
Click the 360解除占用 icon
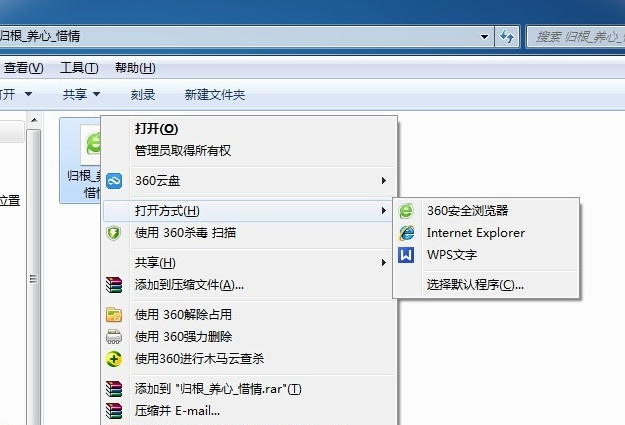[x=114, y=314]
